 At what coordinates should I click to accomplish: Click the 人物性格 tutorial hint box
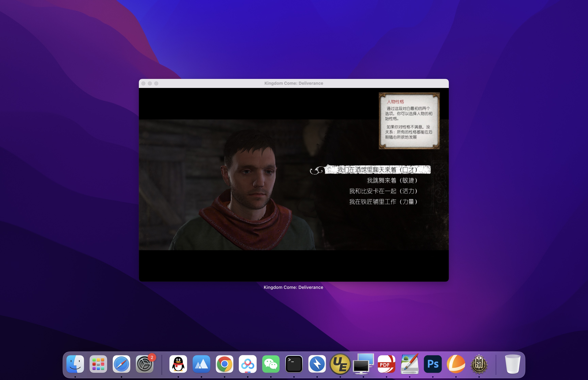click(x=409, y=121)
